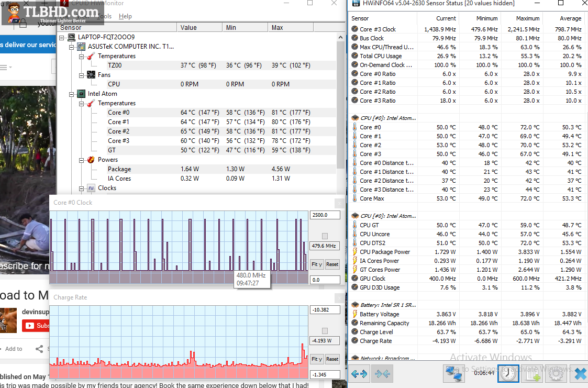Click the thermometer icon beside CPU Uncore
This screenshot has width=588, height=388.
tap(355, 234)
